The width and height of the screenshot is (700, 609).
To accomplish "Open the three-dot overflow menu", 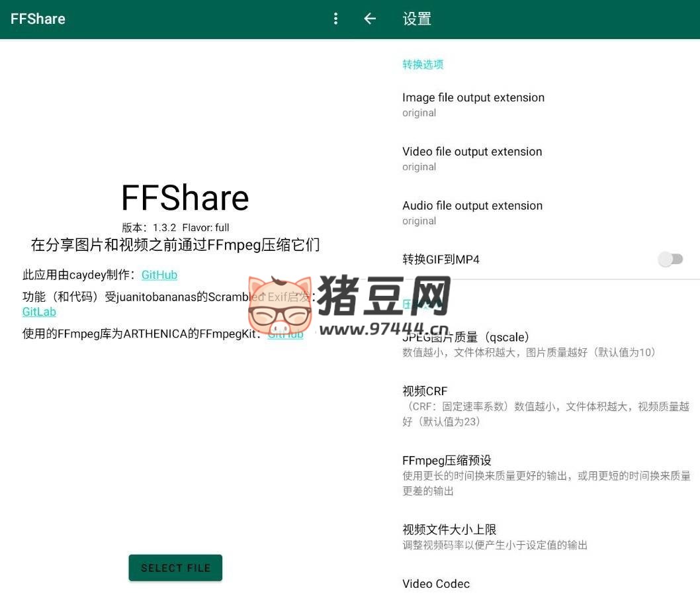I will pyautogui.click(x=335, y=19).
